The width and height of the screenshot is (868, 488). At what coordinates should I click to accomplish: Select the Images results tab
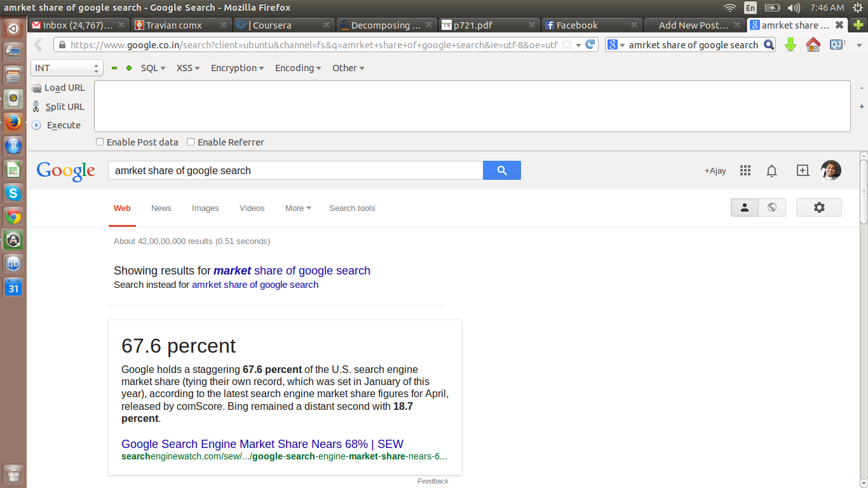[205, 208]
